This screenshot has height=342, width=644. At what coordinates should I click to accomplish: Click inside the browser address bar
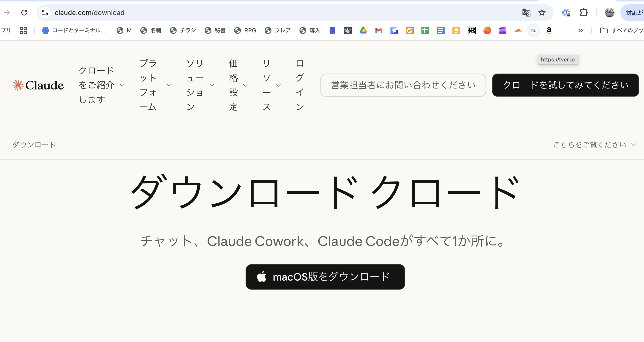pos(175,13)
